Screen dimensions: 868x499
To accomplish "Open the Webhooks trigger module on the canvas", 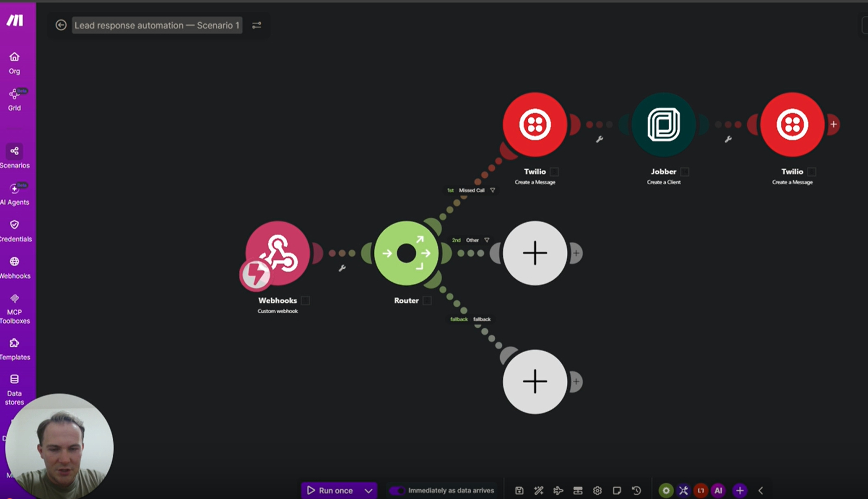I will pos(277,252).
